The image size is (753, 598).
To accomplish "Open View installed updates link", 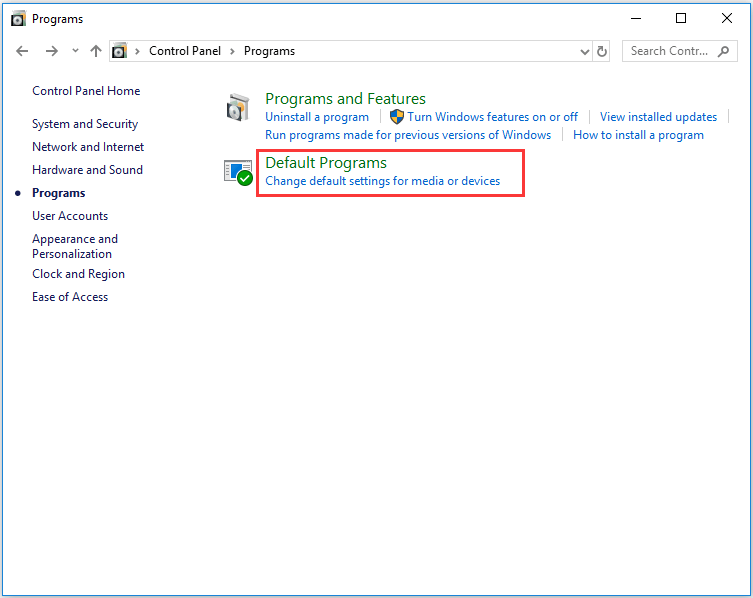I will (658, 117).
